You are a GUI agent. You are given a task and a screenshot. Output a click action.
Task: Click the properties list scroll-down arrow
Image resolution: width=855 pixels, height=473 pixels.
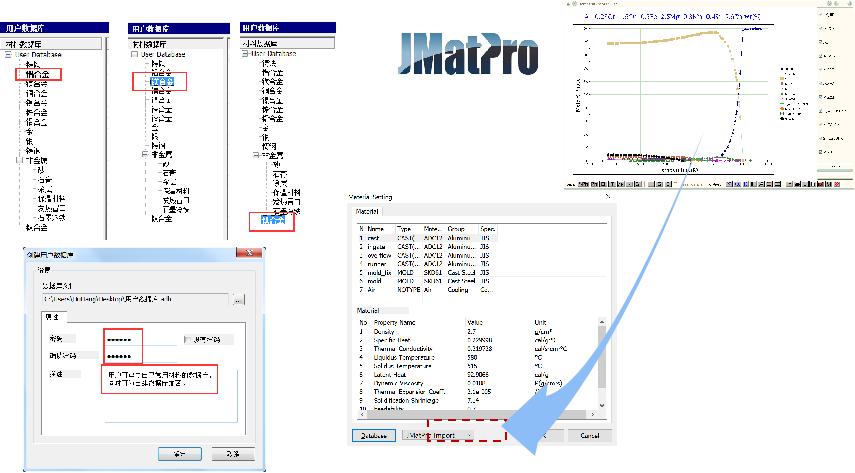[602, 405]
